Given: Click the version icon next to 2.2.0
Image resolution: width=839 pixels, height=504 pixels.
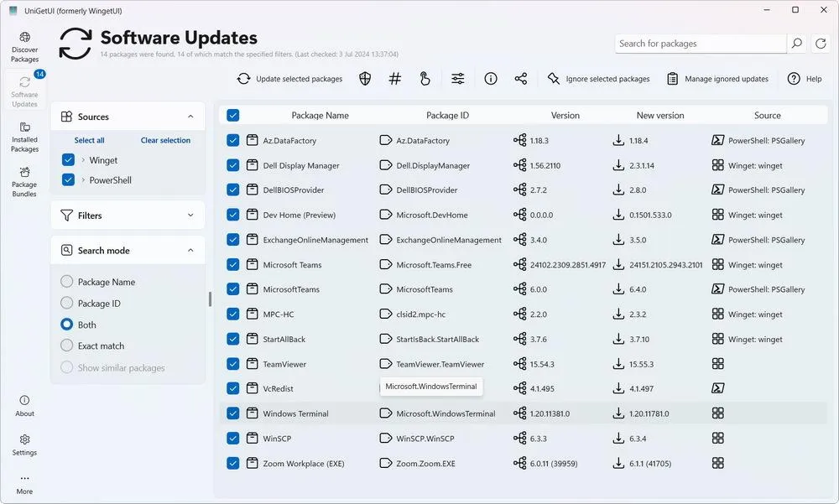Looking at the screenshot, I should pos(519,314).
